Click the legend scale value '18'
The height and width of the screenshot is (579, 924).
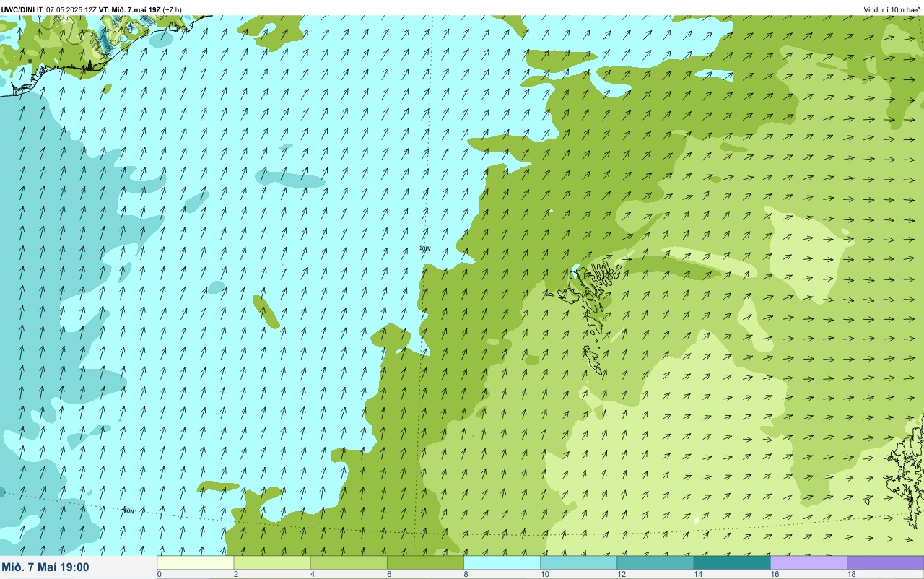coord(851,575)
